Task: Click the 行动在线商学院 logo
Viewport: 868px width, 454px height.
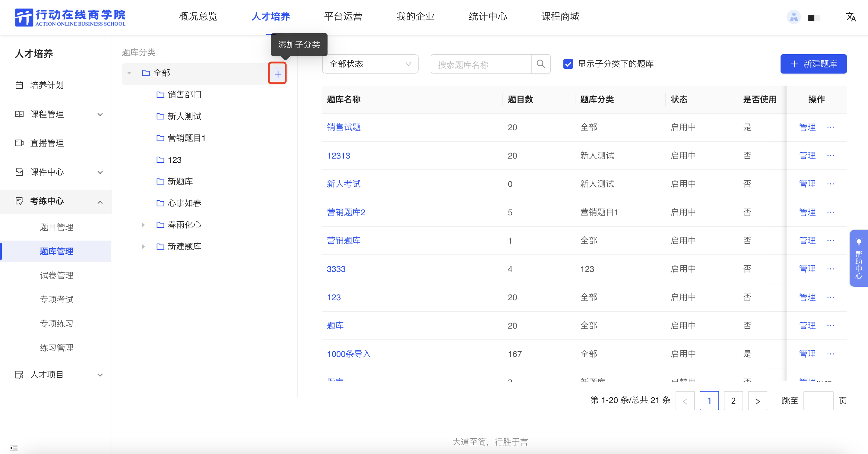Action: pos(70,17)
